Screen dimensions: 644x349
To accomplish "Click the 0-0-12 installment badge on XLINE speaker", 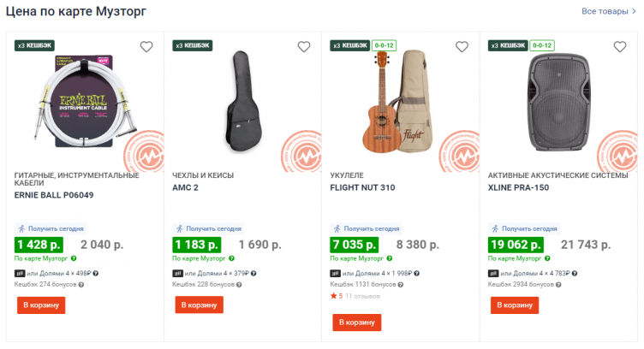I will pos(541,45).
